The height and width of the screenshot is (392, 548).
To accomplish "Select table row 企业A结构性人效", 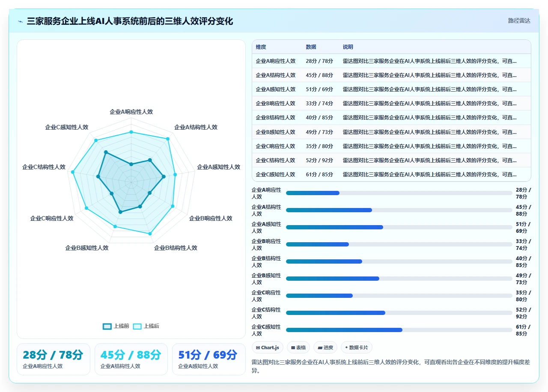I will point(391,75).
